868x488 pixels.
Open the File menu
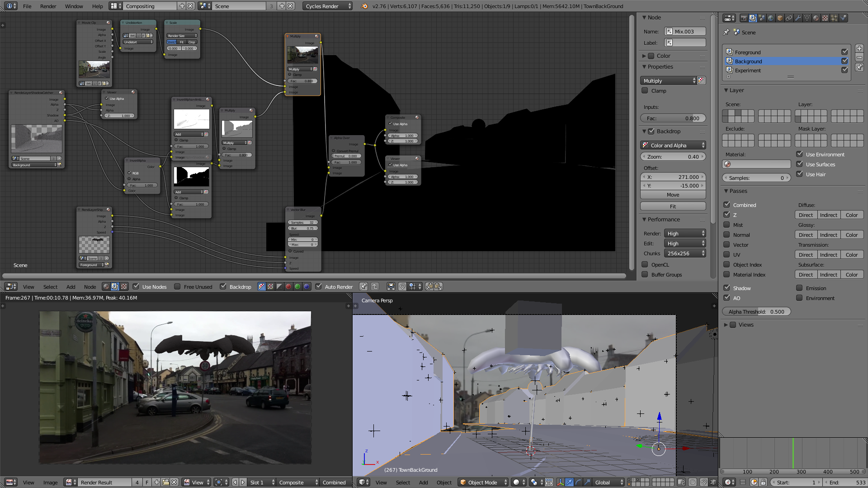point(27,6)
